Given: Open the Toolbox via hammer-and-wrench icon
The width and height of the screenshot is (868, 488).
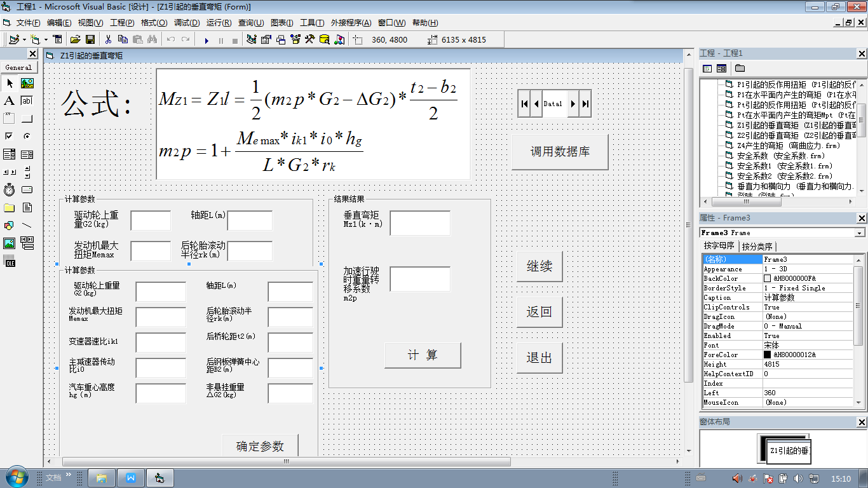Looking at the screenshot, I should 310,39.
